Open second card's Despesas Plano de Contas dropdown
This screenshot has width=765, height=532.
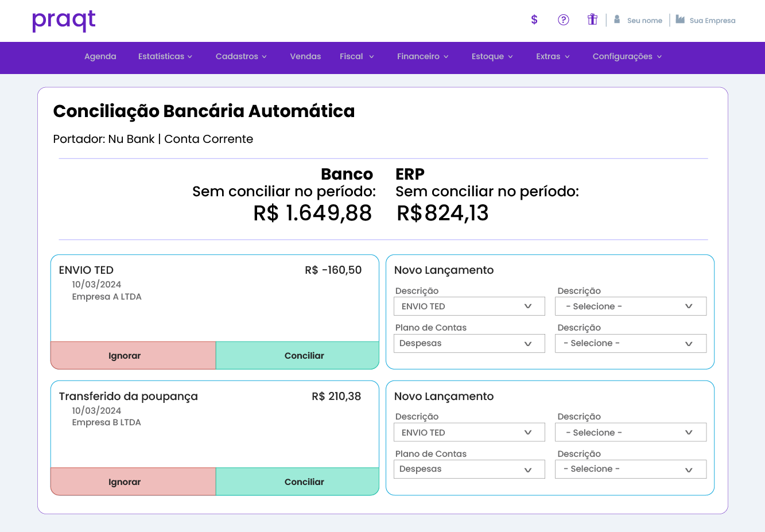pos(469,469)
